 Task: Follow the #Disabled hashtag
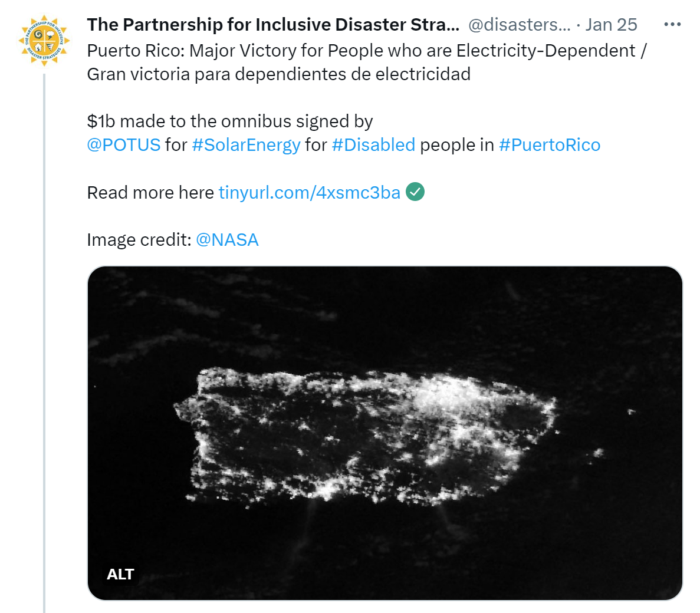(373, 145)
